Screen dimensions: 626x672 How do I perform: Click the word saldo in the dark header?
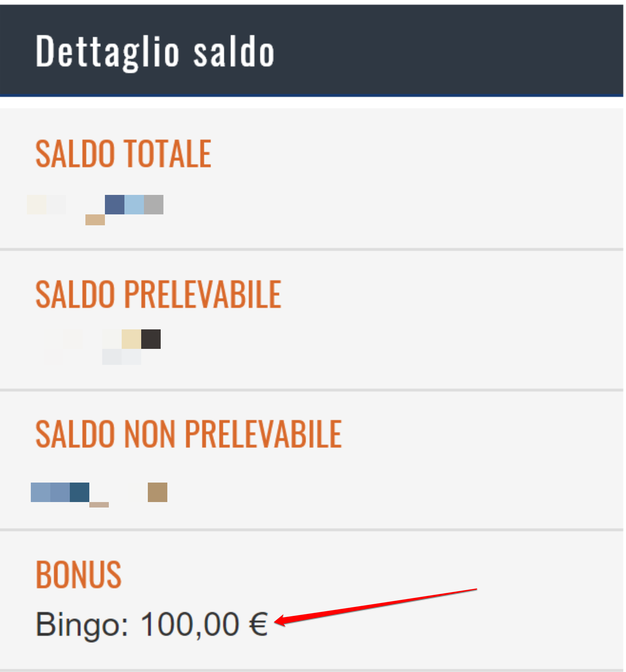234,52
